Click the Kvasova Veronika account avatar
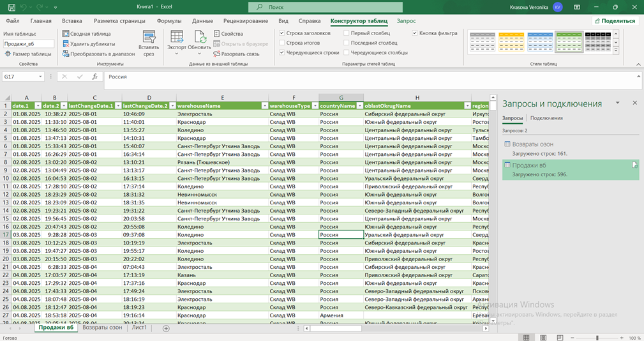This screenshot has width=644, height=341. click(x=557, y=7)
